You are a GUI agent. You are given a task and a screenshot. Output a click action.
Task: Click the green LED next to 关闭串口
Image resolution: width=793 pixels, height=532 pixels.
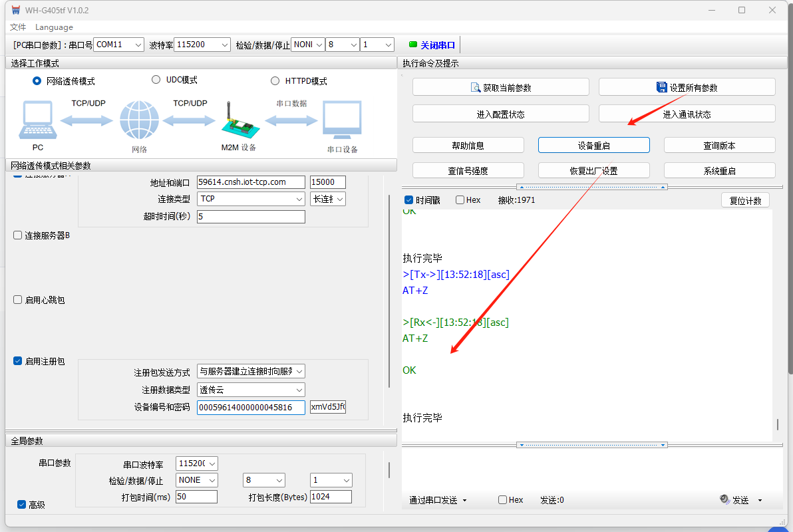click(x=412, y=45)
